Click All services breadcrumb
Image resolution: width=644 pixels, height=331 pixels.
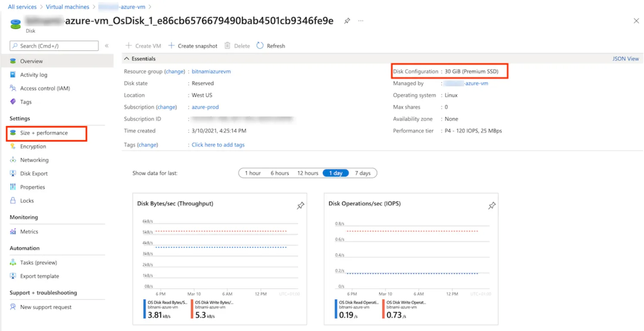(22, 7)
